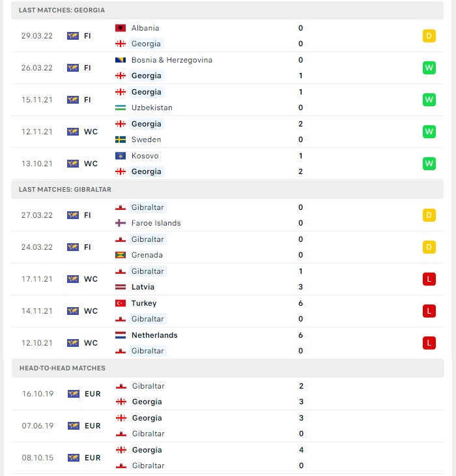This screenshot has height=476, width=456.
Task: Click the Bosnia & Herzegovina flag icon
Action: [x=121, y=60]
